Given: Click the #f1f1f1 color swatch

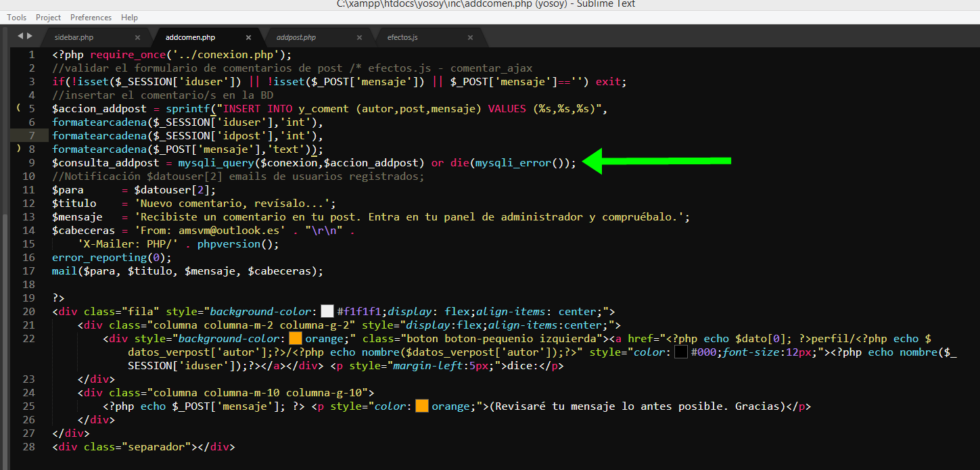Looking at the screenshot, I should click(327, 312).
